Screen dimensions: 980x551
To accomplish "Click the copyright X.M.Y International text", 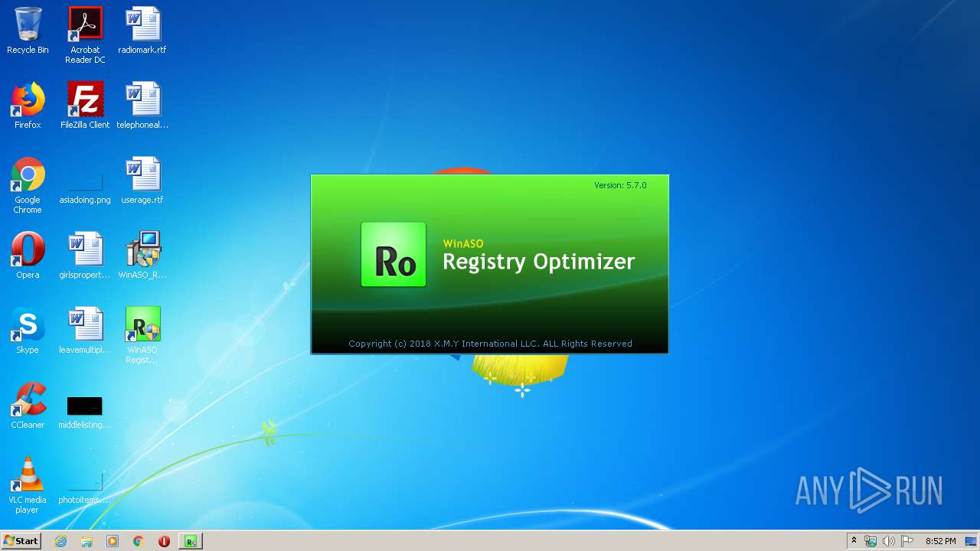I will pos(490,344).
